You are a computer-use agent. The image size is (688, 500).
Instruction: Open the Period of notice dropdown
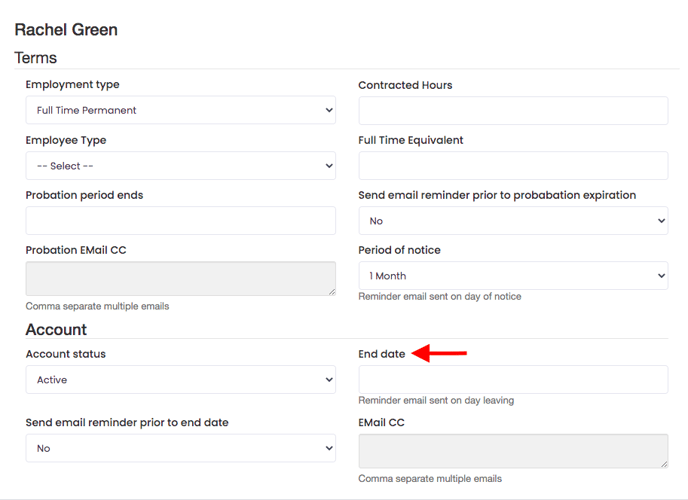(x=512, y=276)
